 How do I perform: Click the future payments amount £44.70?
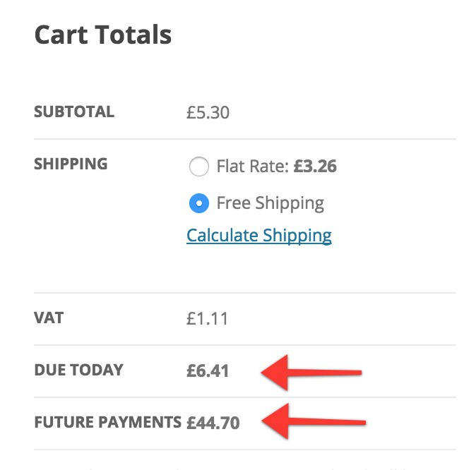coord(213,423)
